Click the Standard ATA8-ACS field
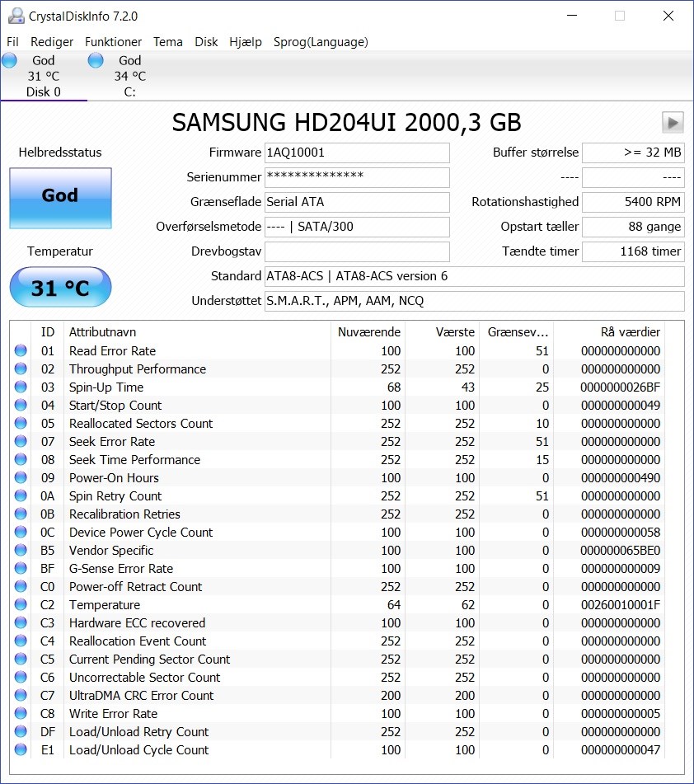The width and height of the screenshot is (694, 784). coord(474,276)
